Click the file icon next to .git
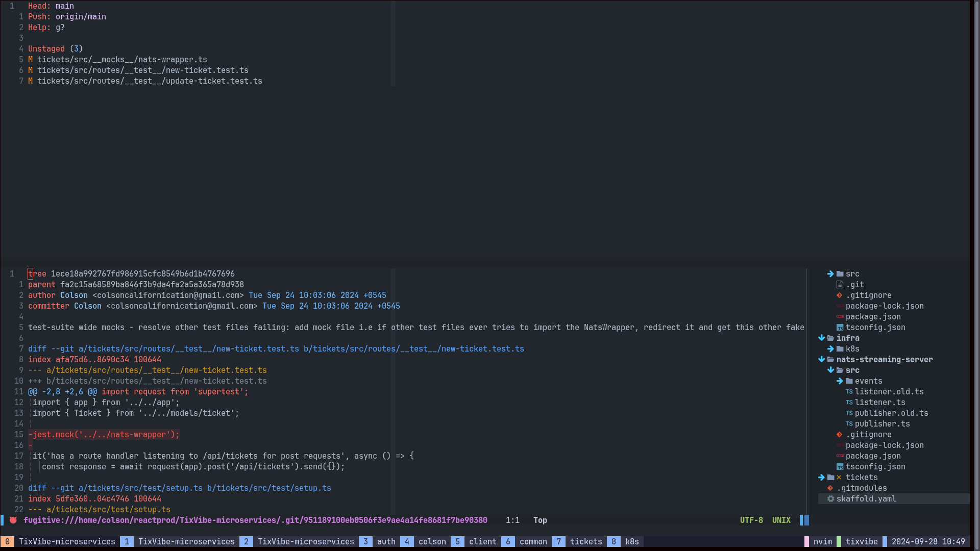 tap(840, 285)
